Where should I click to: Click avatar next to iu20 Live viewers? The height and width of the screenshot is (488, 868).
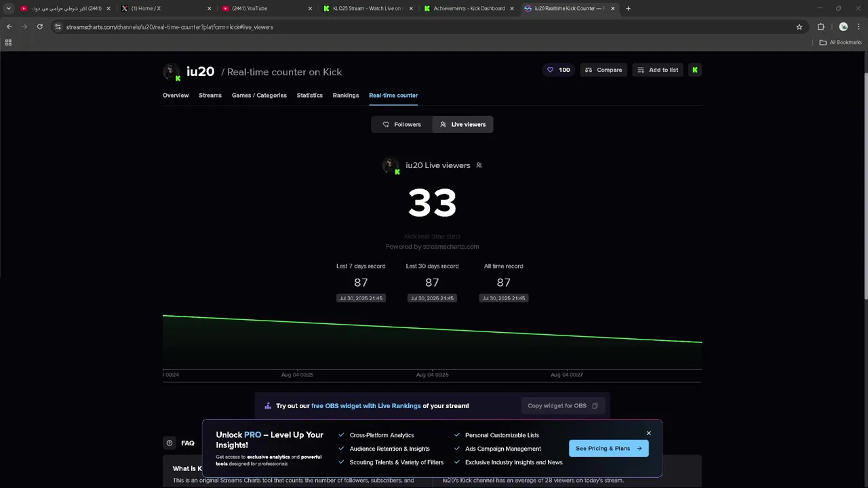coord(391,165)
